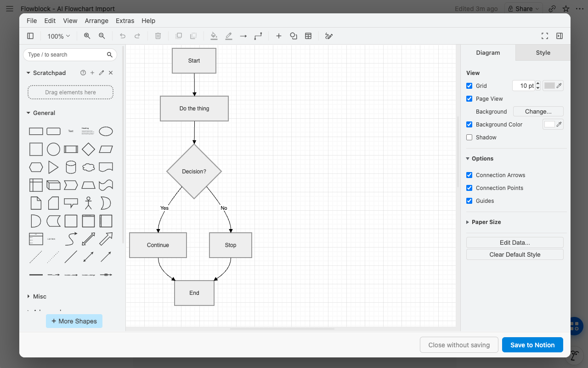Open the File menu
This screenshot has width=588, height=368.
coord(32,21)
